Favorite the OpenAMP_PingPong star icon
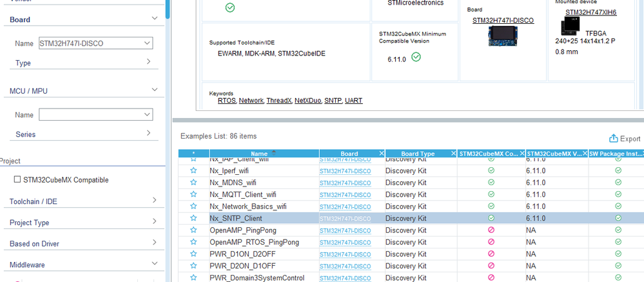This screenshot has width=644, height=282. click(x=193, y=230)
